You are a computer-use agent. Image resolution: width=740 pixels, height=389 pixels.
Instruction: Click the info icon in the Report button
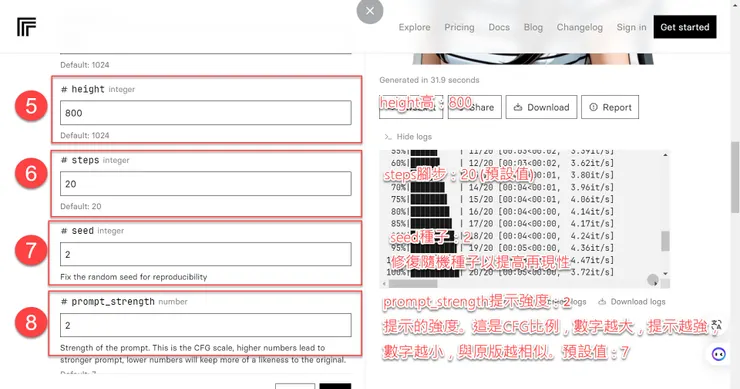point(593,107)
